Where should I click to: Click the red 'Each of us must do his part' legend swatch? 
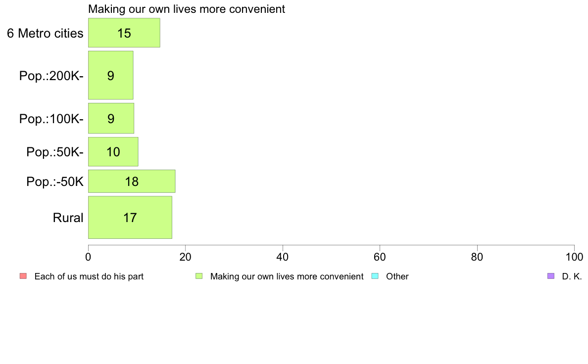[23, 276]
